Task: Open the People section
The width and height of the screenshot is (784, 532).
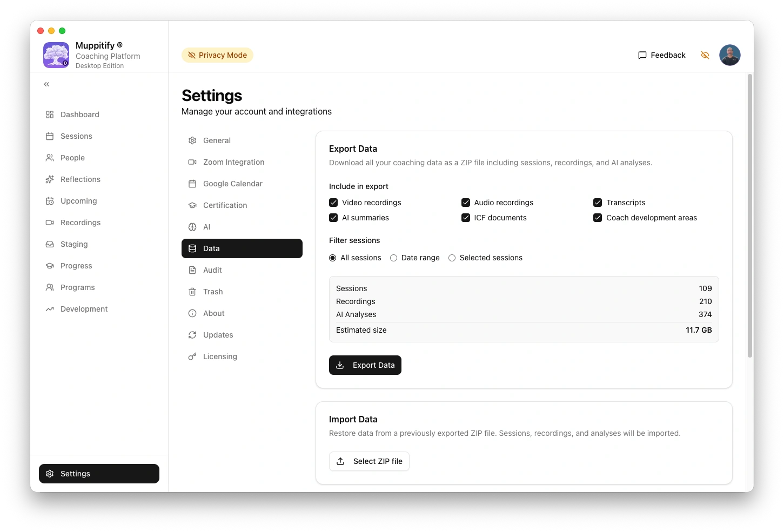Action: [x=72, y=158]
